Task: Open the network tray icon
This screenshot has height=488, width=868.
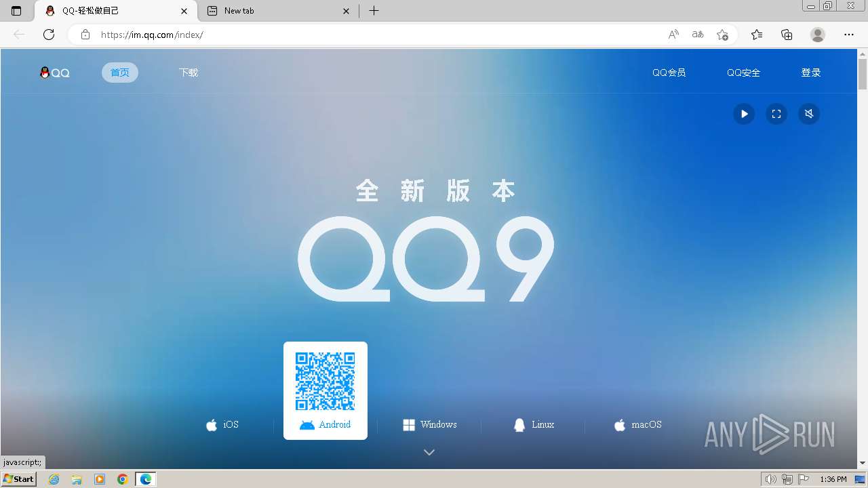Action: coord(787,479)
